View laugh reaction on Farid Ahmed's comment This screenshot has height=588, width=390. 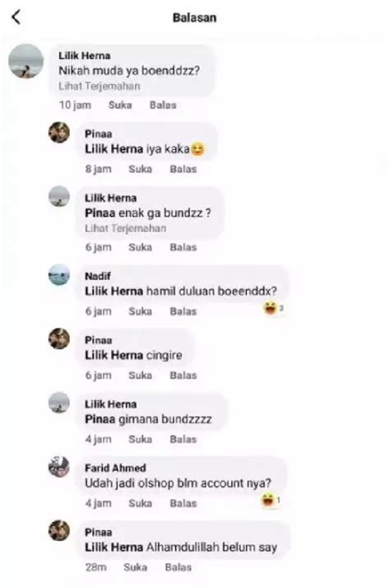coord(271,500)
